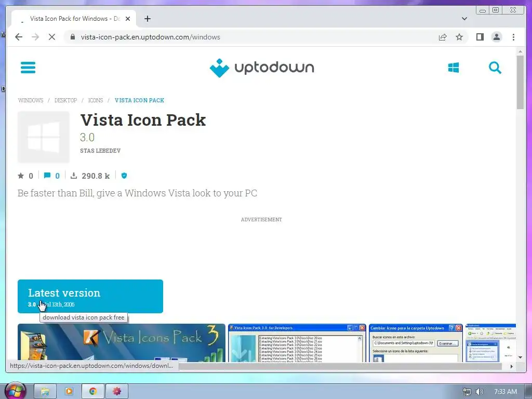
Task: Click the Chrome taskbar icon
Action: (x=92, y=391)
